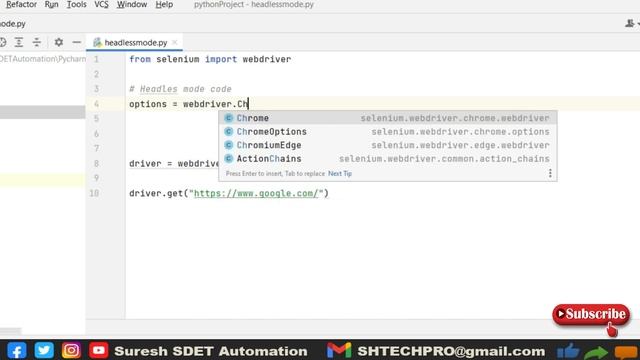Close the headlessmode.py tab
640x360 pixels.
coord(175,42)
